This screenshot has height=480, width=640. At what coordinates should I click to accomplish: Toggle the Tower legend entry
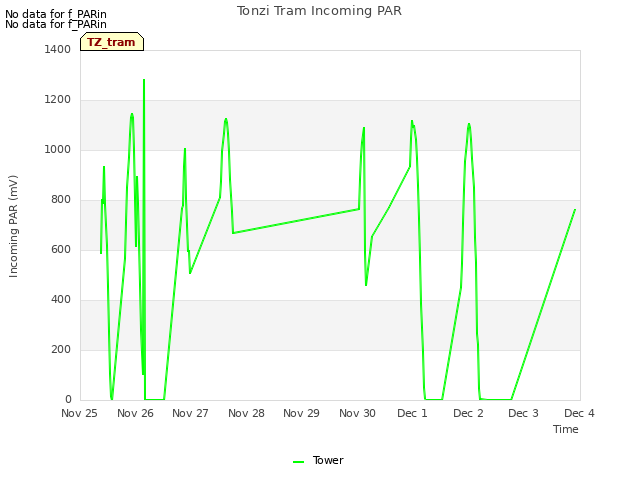318,460
